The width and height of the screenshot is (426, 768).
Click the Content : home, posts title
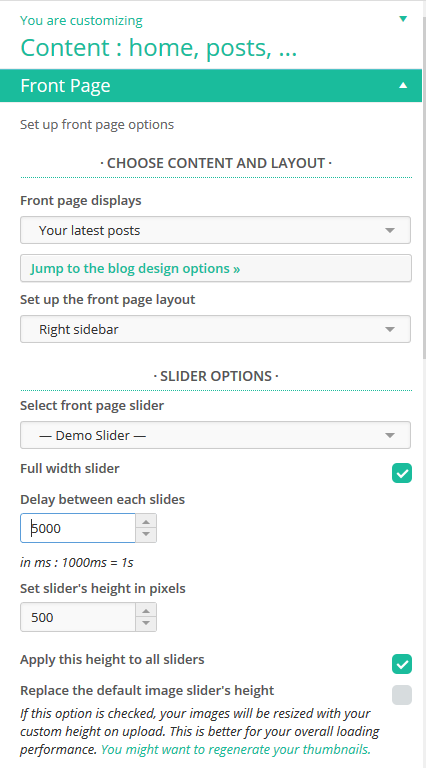(159, 48)
